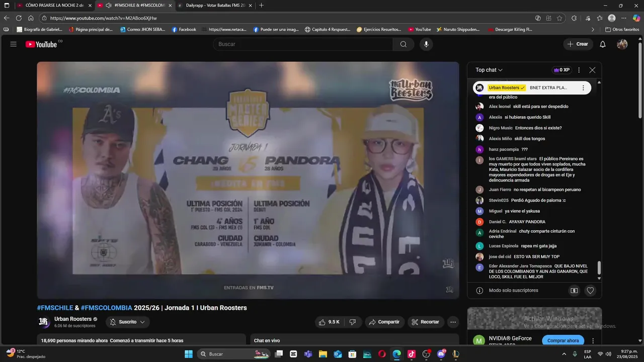Click the video player frame
This screenshot has height=362, width=644.
(x=248, y=180)
